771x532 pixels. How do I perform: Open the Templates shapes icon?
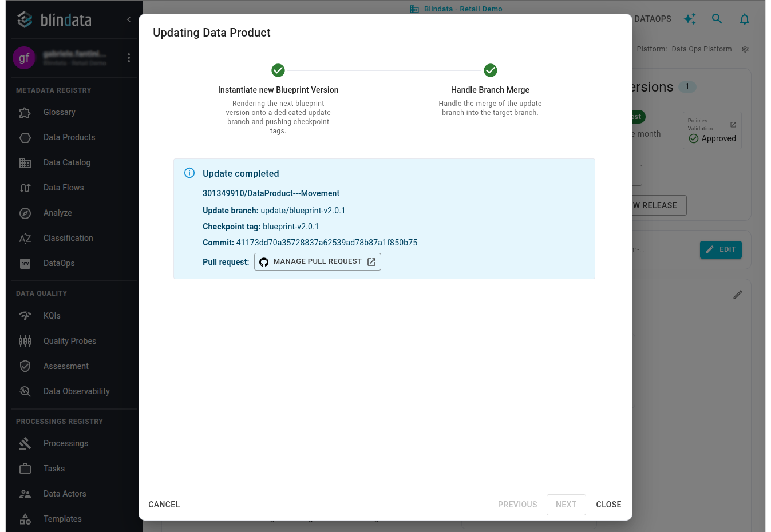pyautogui.click(x=25, y=519)
